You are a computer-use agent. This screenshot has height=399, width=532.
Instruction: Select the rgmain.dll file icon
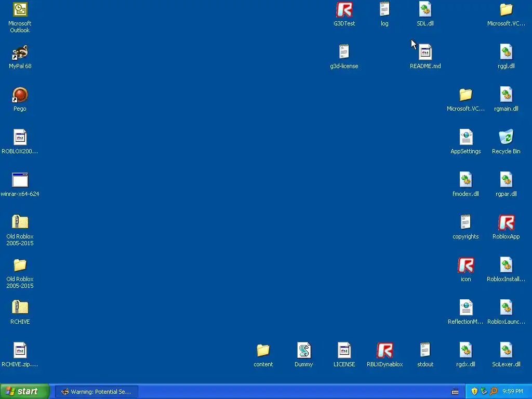[506, 95]
